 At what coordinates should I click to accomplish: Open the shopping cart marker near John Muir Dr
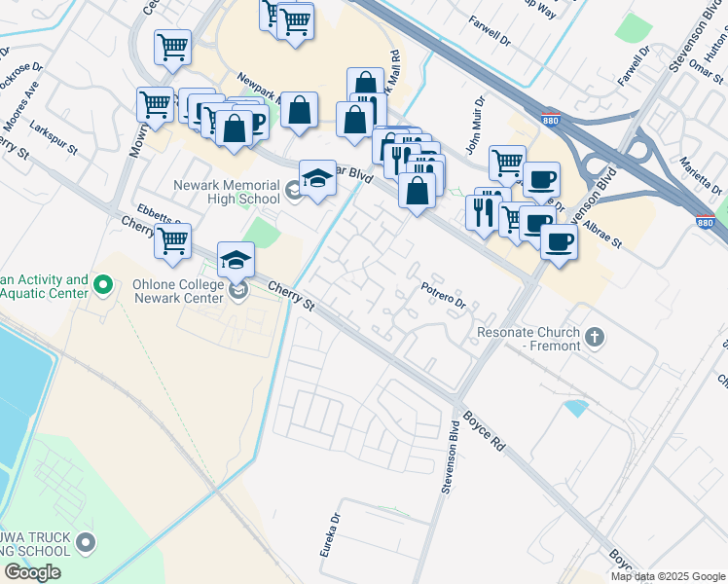pyautogui.click(x=507, y=164)
